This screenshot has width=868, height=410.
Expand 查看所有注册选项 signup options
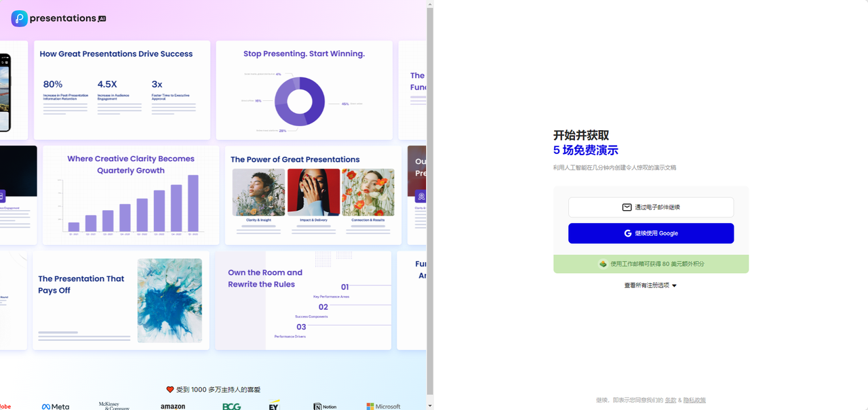[650, 285]
